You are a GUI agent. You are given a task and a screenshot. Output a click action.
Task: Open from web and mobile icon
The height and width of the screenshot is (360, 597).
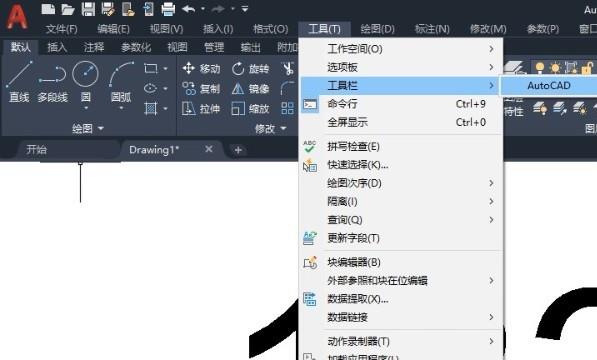128,9
